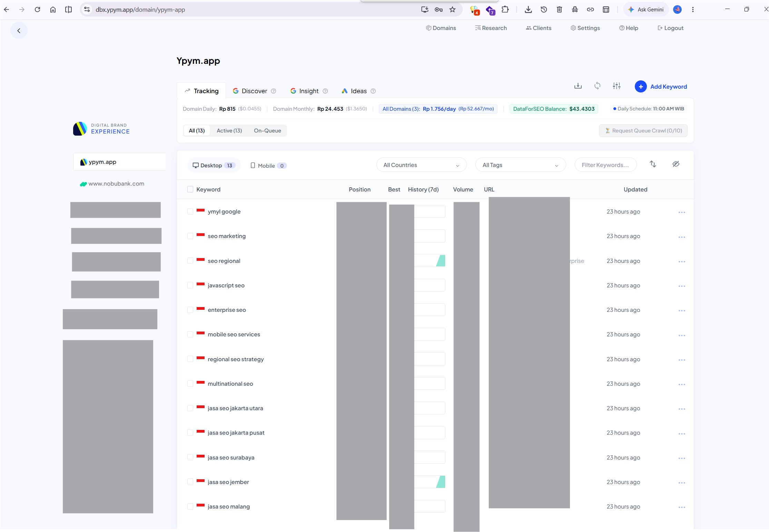Click the seo regional history sparkline
The image size is (769, 532).
point(430,260)
